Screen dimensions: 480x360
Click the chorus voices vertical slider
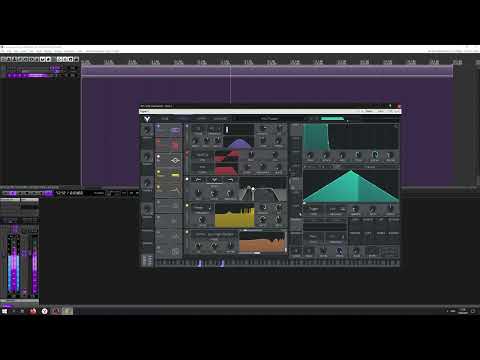point(227,130)
